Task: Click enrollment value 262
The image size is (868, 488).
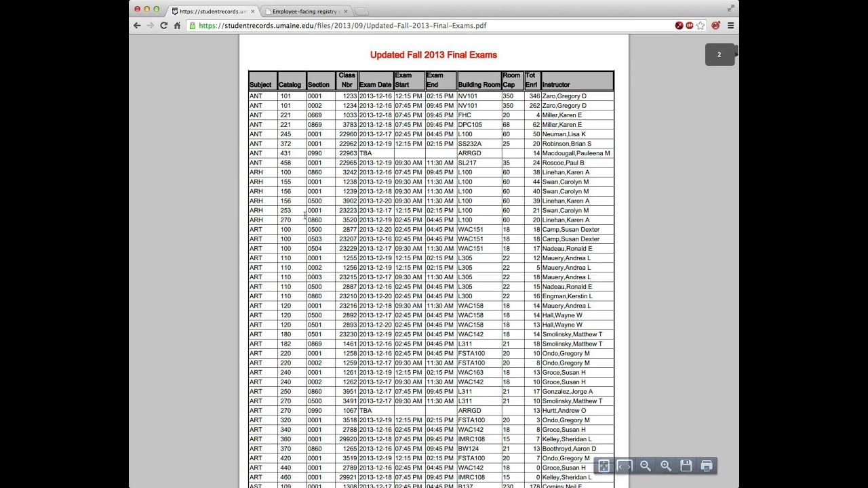Action: click(534, 106)
